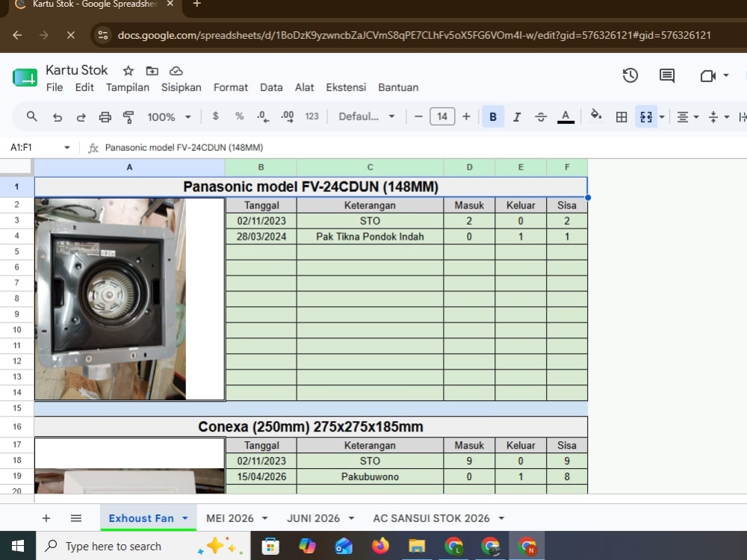Add a new sheet
Viewport: 747px width, 560px height.
[x=46, y=518]
